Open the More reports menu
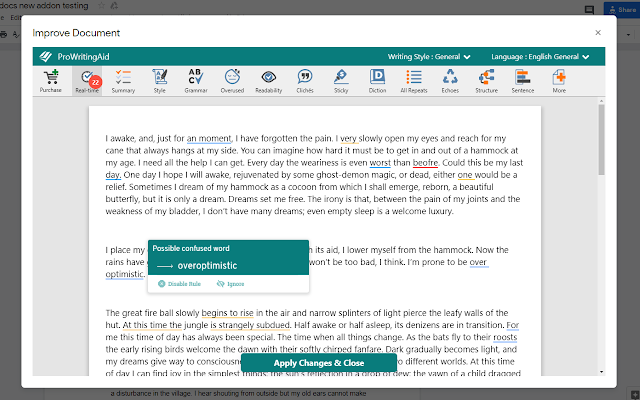 coord(559,81)
